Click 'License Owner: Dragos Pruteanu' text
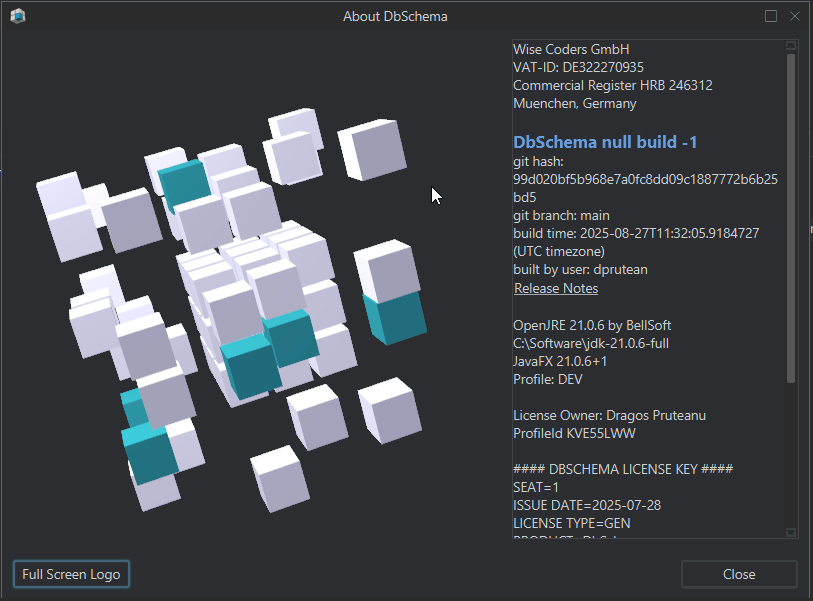 coord(609,416)
